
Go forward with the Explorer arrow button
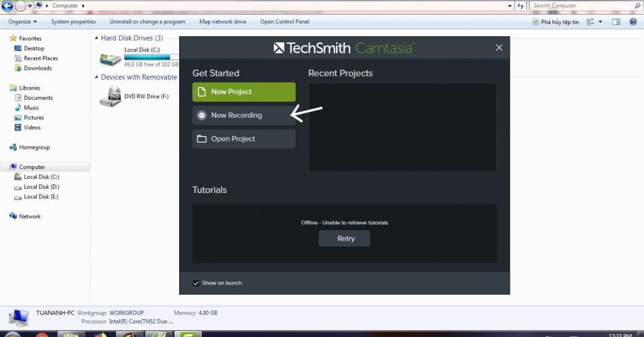point(20,6)
